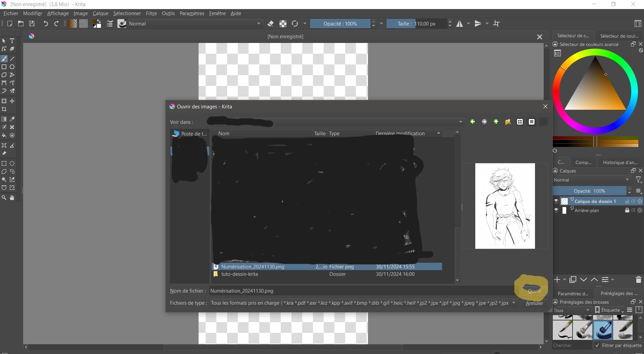Select the Text tool in toolbox
This screenshot has height=354, width=644.
[x=12, y=41]
